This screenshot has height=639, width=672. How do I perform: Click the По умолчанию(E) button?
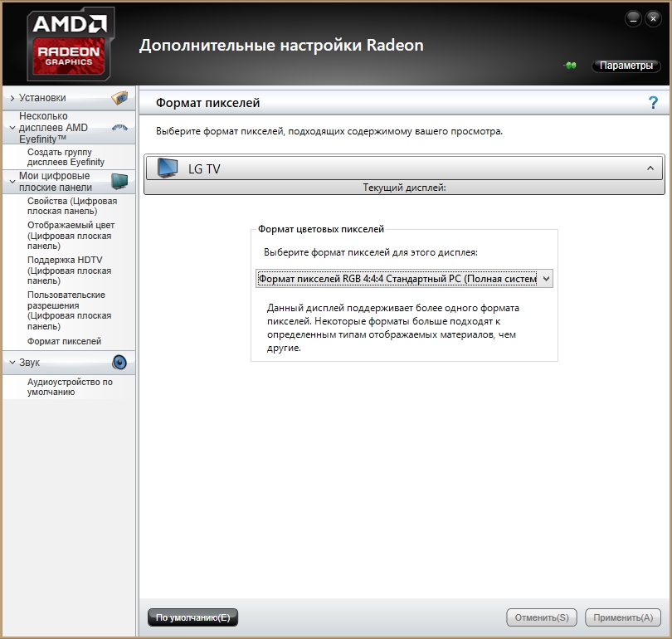(x=192, y=617)
